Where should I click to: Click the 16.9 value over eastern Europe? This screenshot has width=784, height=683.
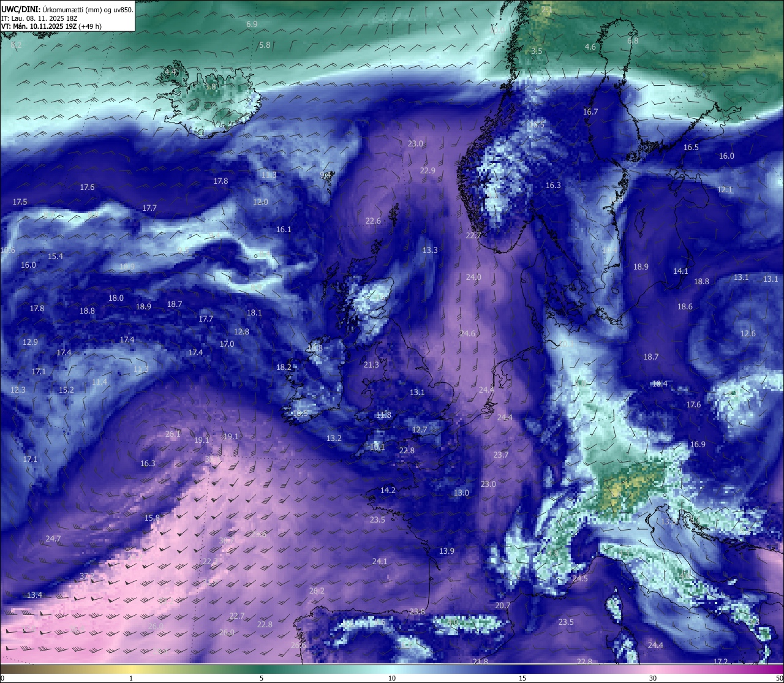click(x=698, y=445)
